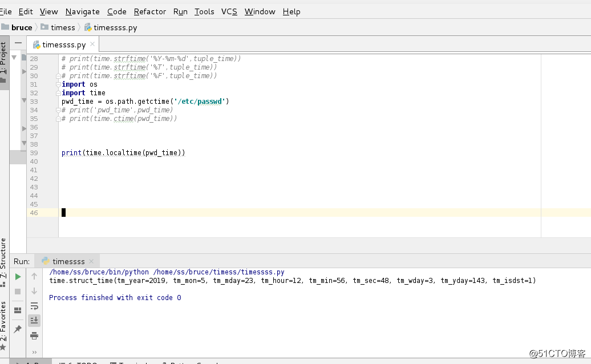Click Python file icon on editor tab
The height and width of the screenshot is (364, 591).
[37, 45]
